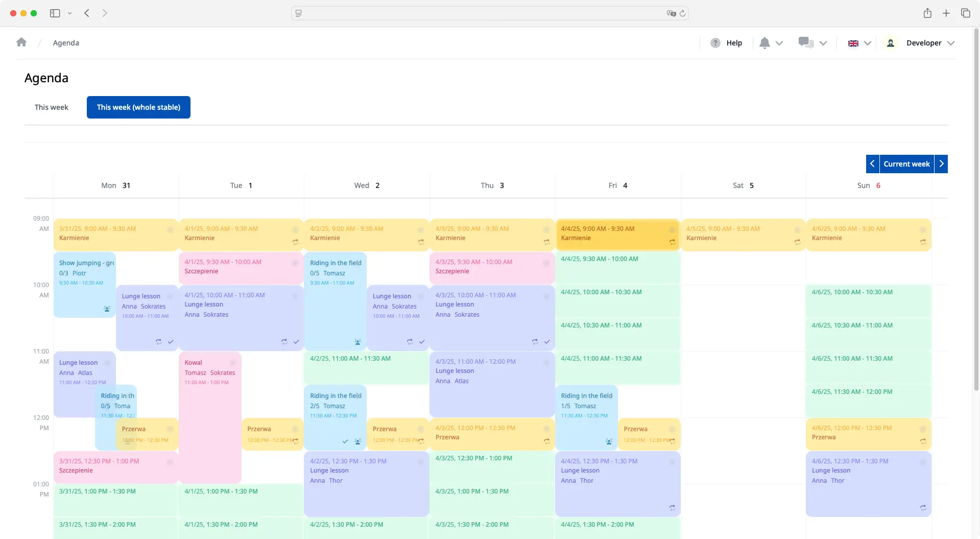The image size is (980, 539).
Task: Click the Home breadcrumb icon
Action: point(21,42)
